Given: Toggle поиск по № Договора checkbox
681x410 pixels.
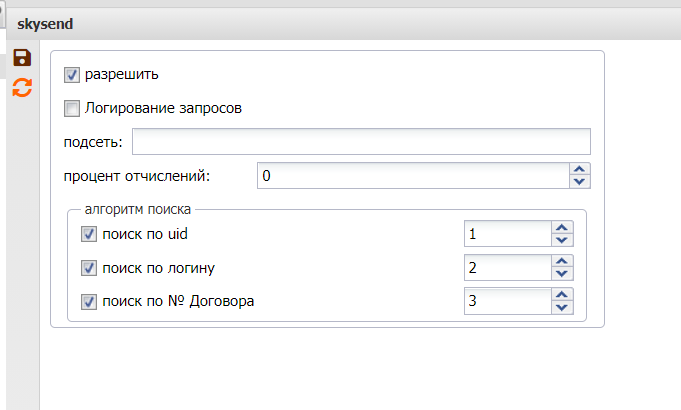Looking at the screenshot, I should coord(88,301).
